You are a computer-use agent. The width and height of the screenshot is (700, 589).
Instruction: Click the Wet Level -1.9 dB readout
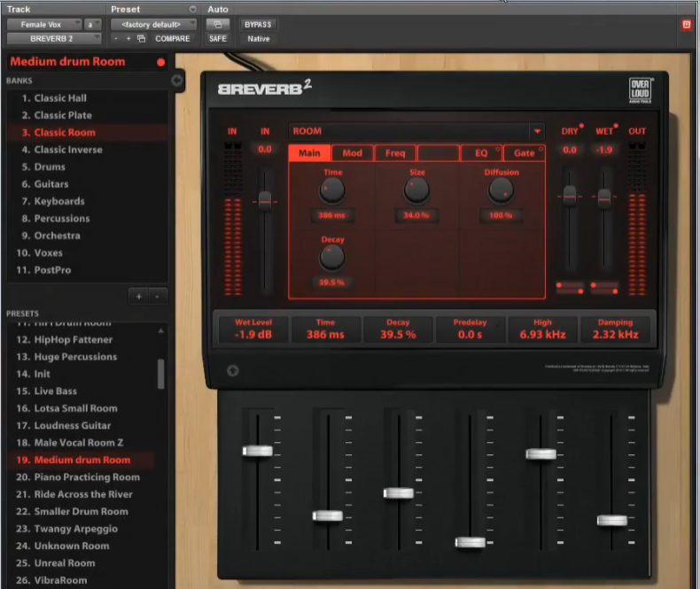click(253, 329)
